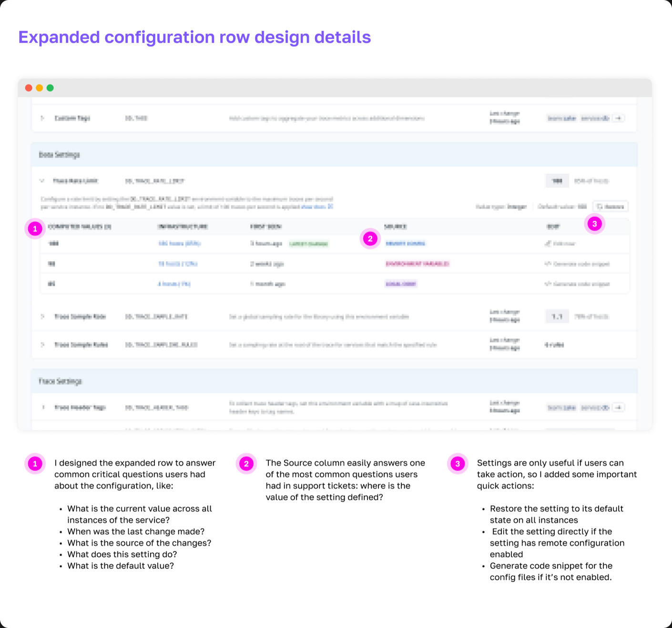Click the DD_TRACE_RATE_LIMIT variable name
This screenshot has width=672, height=628.
point(155,181)
